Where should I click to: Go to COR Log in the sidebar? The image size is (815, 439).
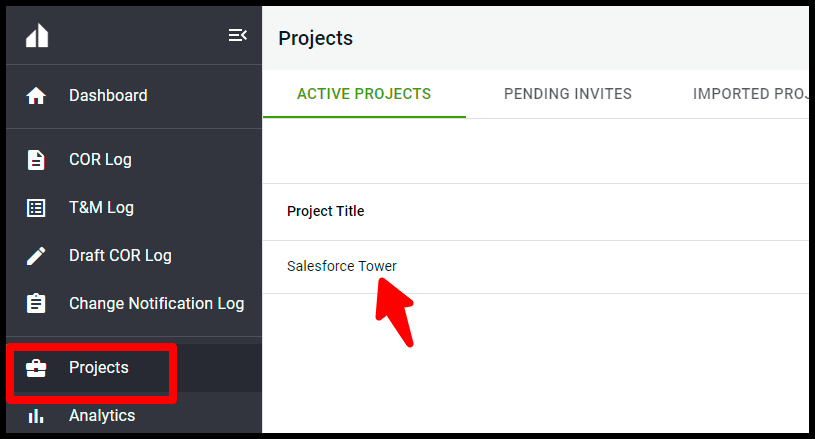[x=100, y=159]
